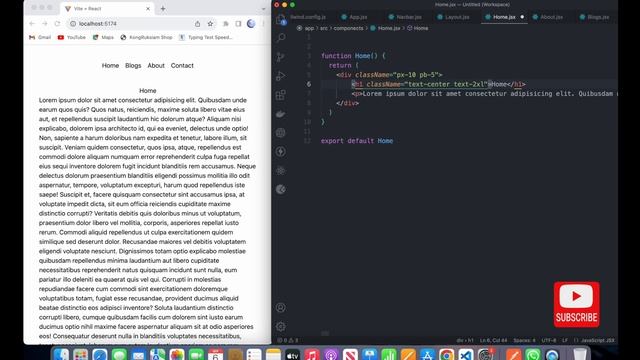The width and height of the screenshot is (640, 360).
Task: Open App Store from the Dock
Action: [x=427, y=355]
